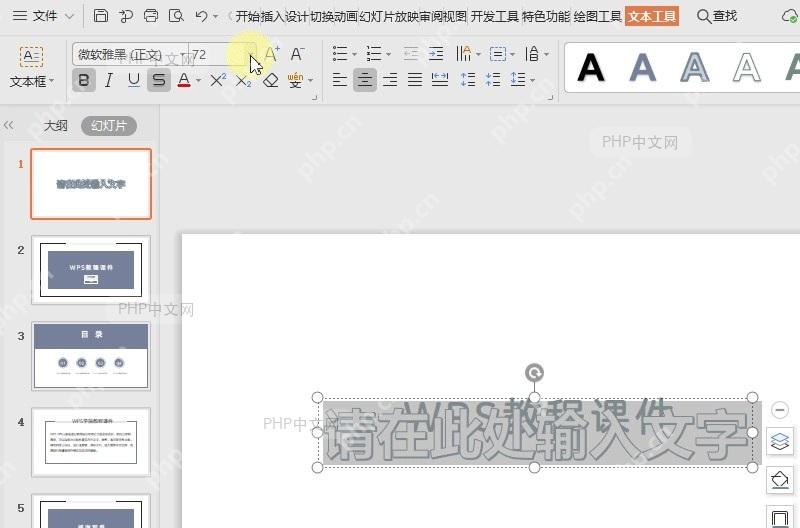Viewport: 800px width, 528px height.
Task: Apply the white hollow A text style
Action: [746, 67]
